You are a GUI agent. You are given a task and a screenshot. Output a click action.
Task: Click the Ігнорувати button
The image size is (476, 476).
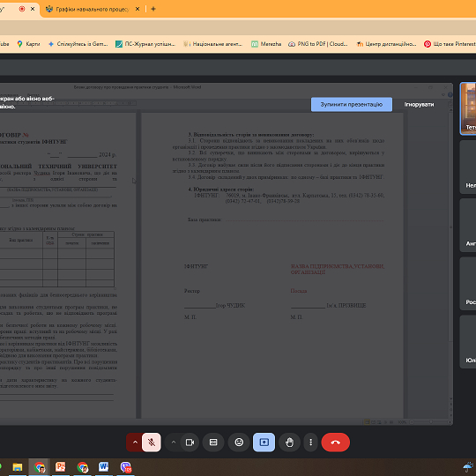click(419, 104)
